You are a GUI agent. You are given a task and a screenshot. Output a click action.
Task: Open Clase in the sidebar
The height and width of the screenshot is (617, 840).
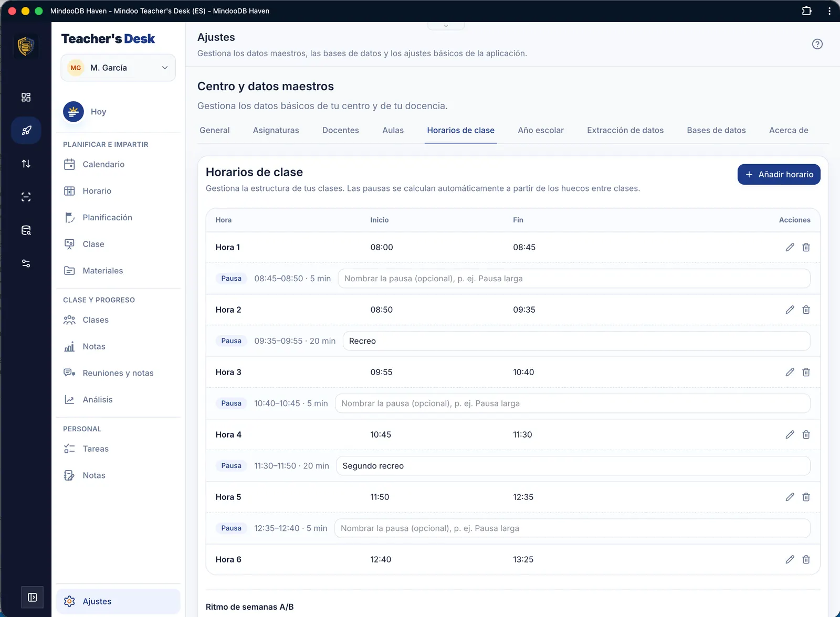[118, 244]
